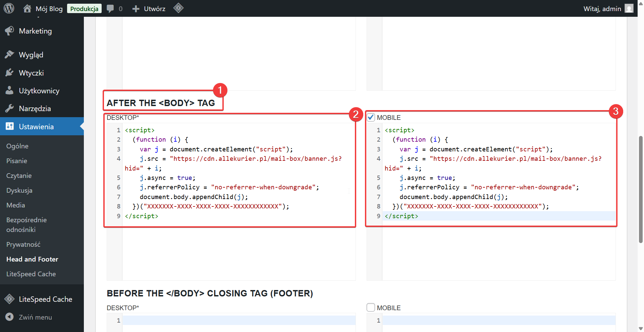Open LiteSpeed Cache under Ustawienia submenu
The width and height of the screenshot is (644, 332).
(31, 274)
